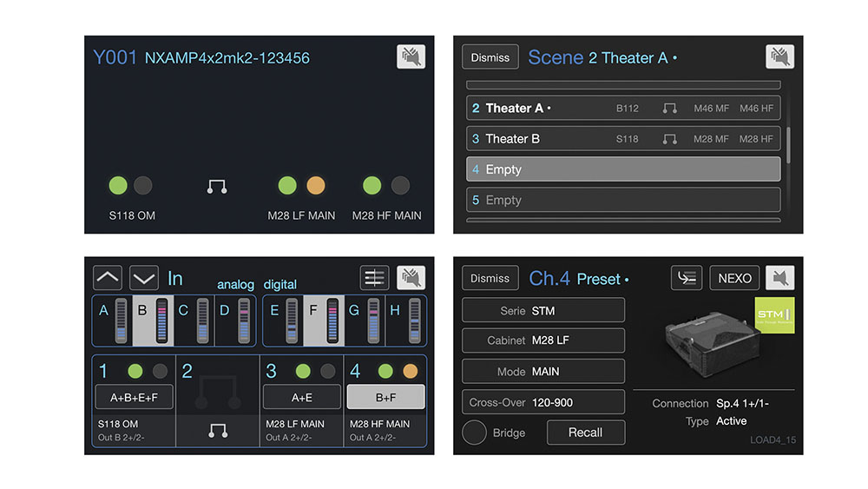Select scene 4 Empty

click(x=623, y=169)
